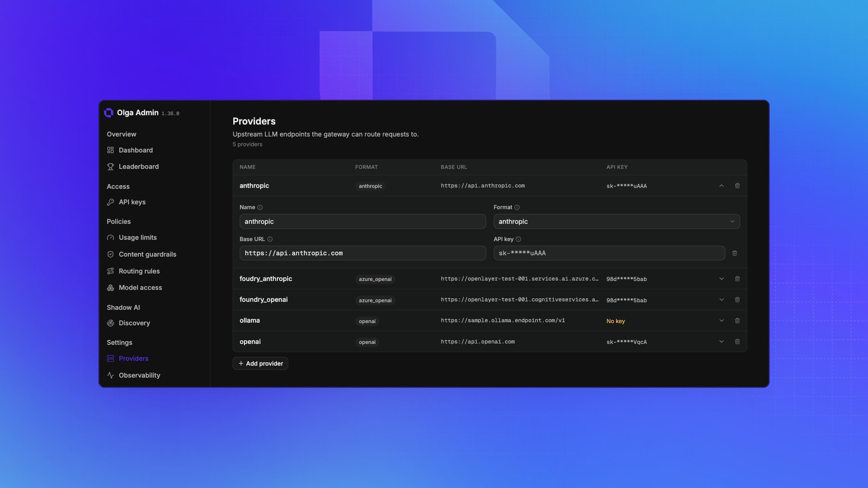868x488 pixels.
Task: Expand the ollama provider row
Action: click(721, 321)
